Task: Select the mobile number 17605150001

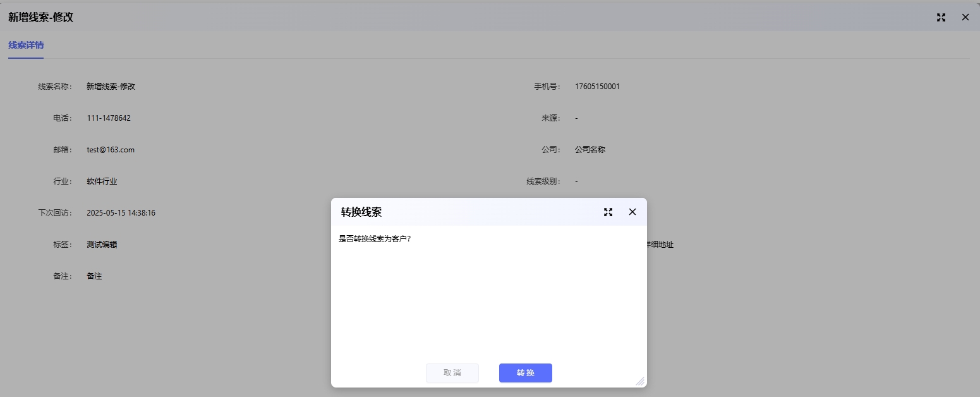Action: coord(597,87)
